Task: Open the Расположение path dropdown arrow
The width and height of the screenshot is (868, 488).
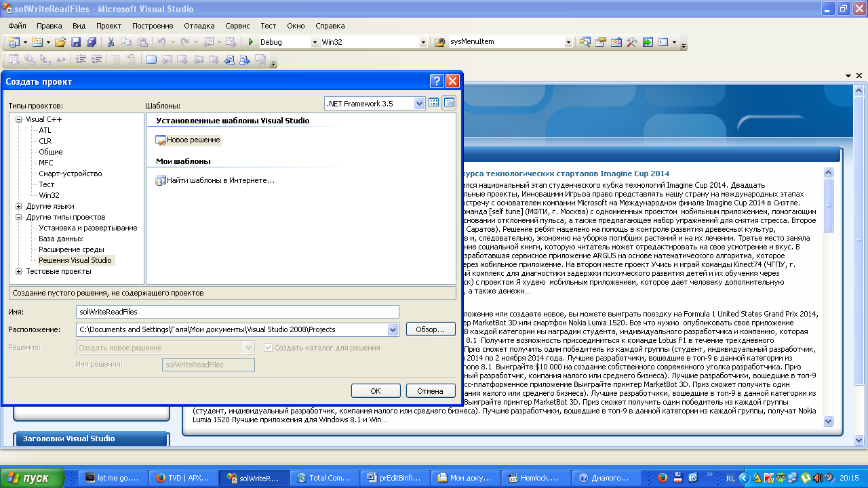Action: [393, 329]
